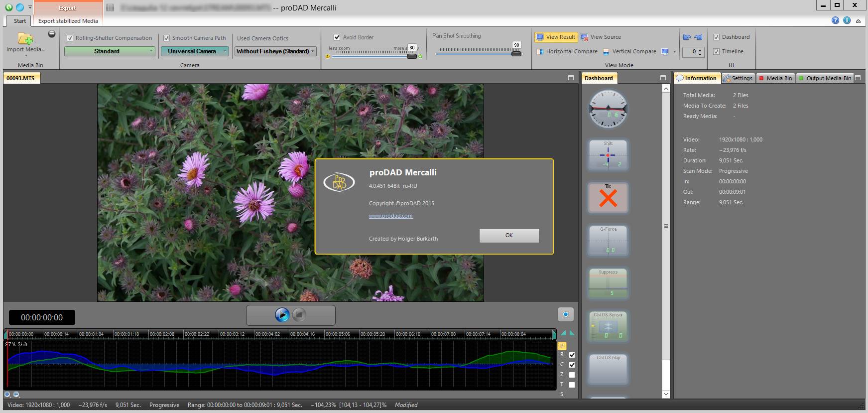Open the www.prodad.com link
Viewport: 868px width, 413px height.
[390, 216]
